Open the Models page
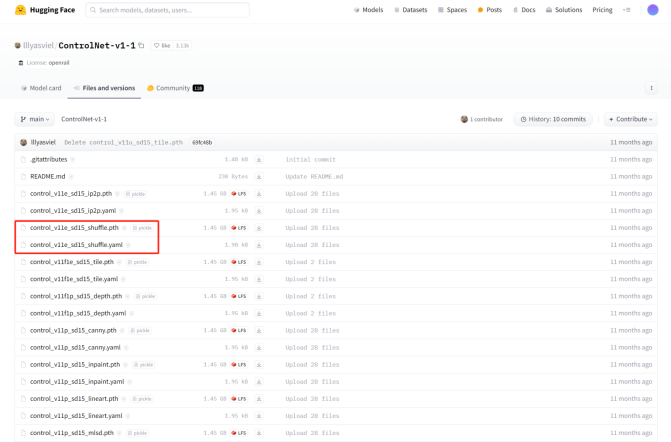Viewport: 671px width, 442px height. [x=368, y=10]
